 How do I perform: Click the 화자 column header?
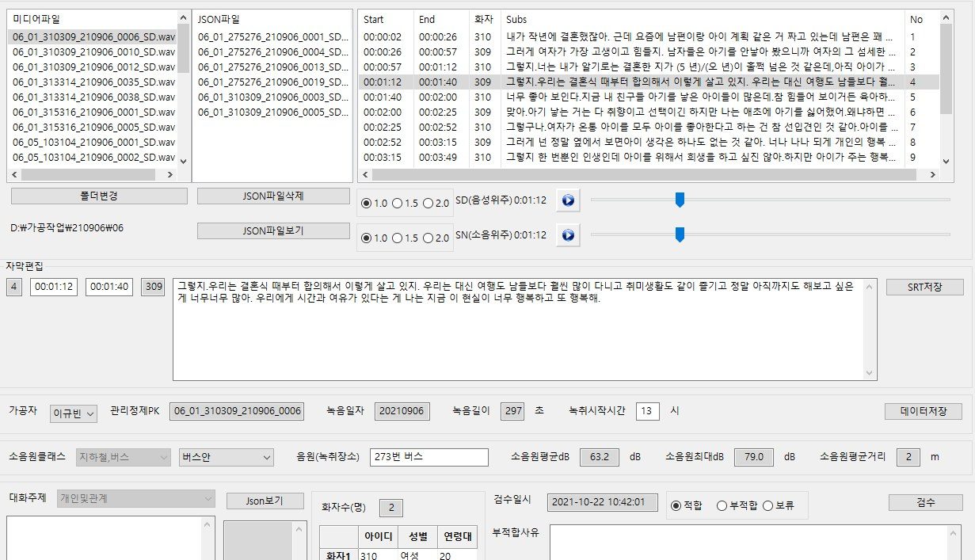[x=485, y=19]
